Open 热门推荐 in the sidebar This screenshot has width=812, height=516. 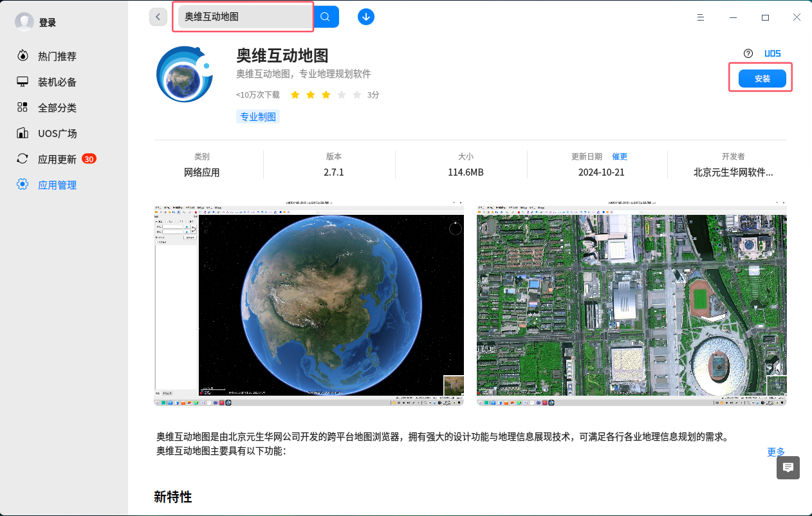point(57,56)
